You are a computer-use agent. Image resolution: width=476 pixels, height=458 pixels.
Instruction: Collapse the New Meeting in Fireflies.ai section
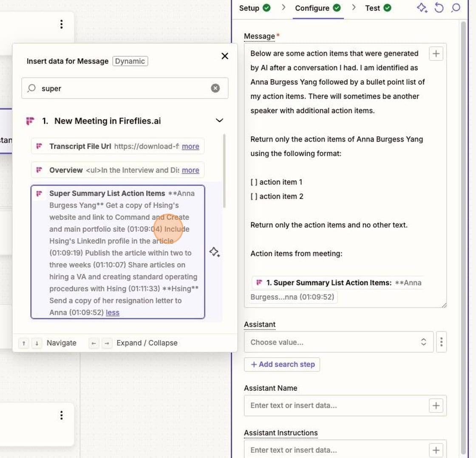[x=219, y=120]
